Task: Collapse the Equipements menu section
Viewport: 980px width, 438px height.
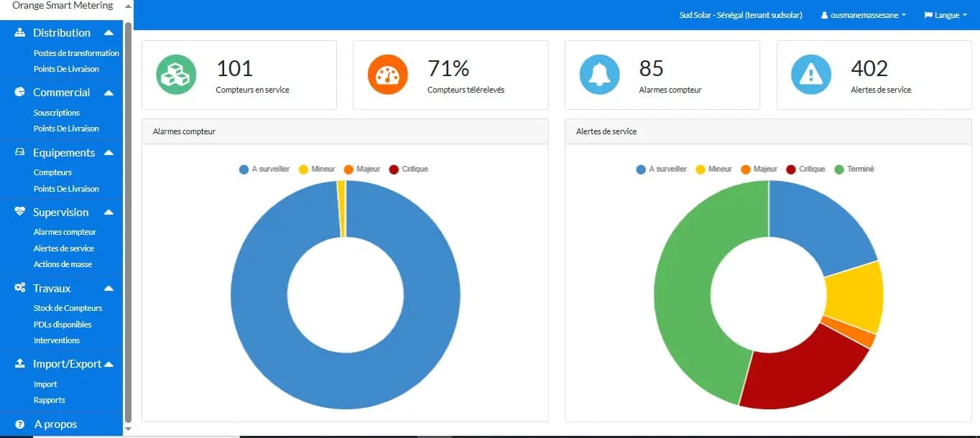Action: (x=108, y=153)
